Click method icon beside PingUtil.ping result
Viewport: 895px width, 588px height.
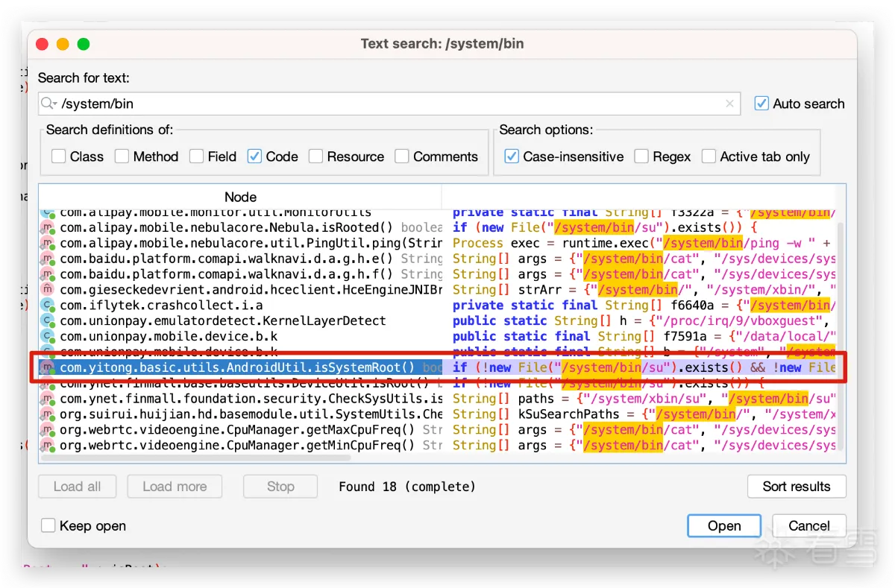click(48, 244)
